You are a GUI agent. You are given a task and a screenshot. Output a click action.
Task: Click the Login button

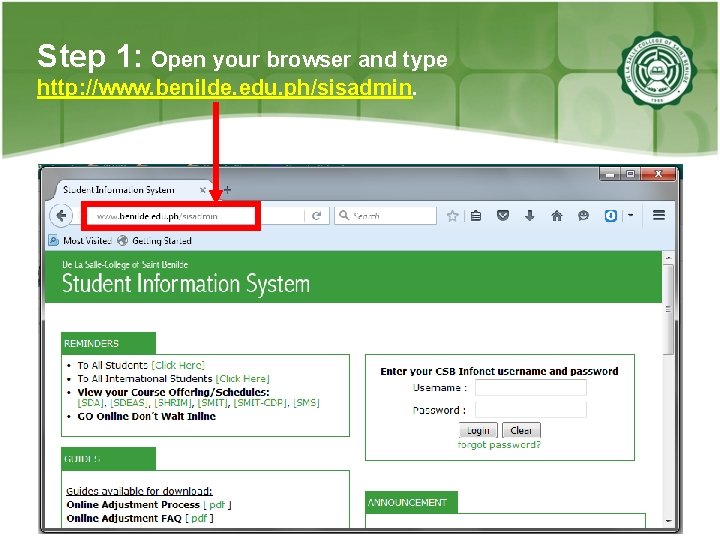pyautogui.click(x=478, y=431)
